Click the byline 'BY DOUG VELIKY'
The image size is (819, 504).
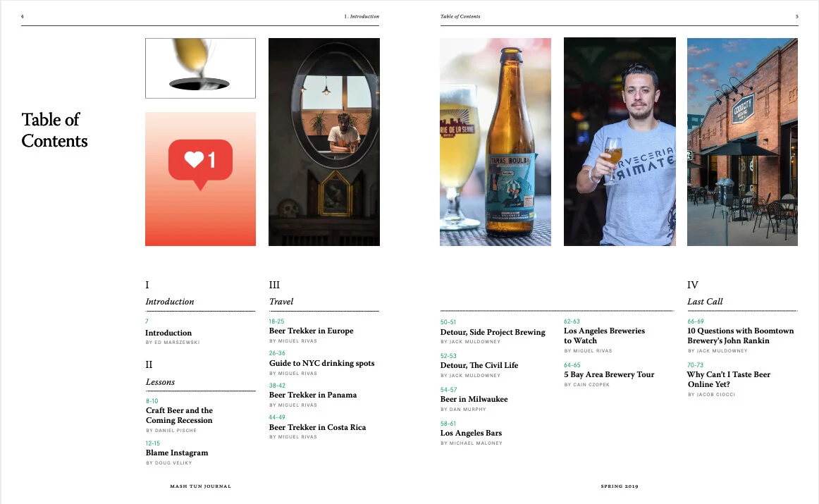169,463
